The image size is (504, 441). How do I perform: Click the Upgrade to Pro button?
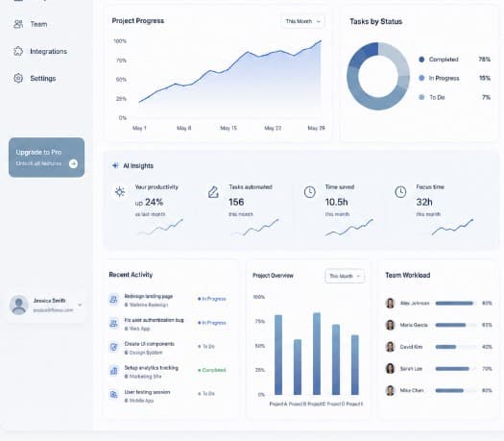pyautogui.click(x=47, y=158)
